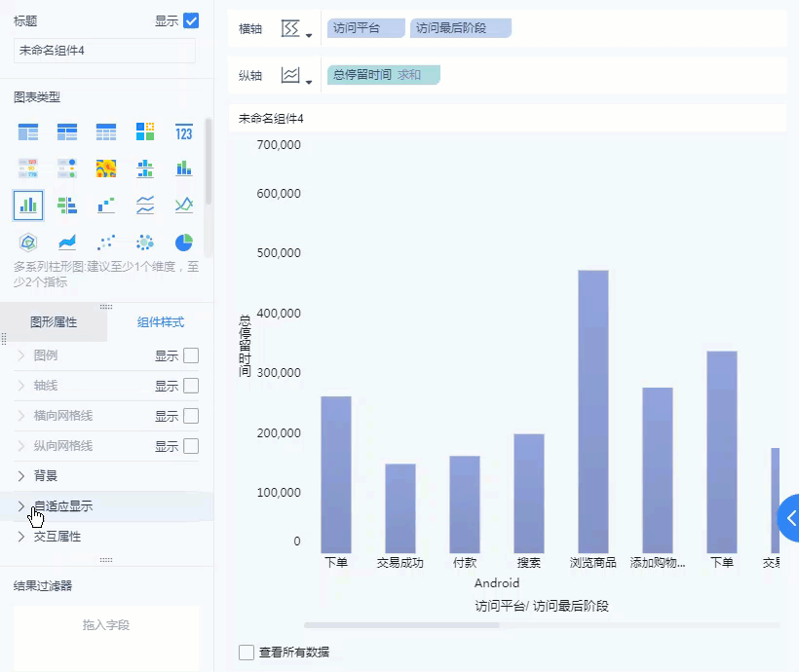Check the 查看所有数据 checkbox
799x672 pixels.
coord(247,652)
